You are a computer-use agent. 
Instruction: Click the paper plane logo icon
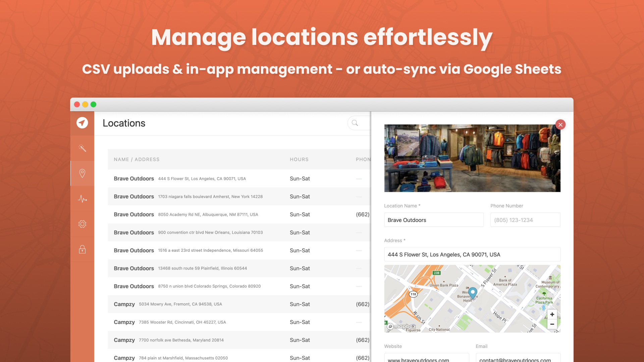pos(82,123)
